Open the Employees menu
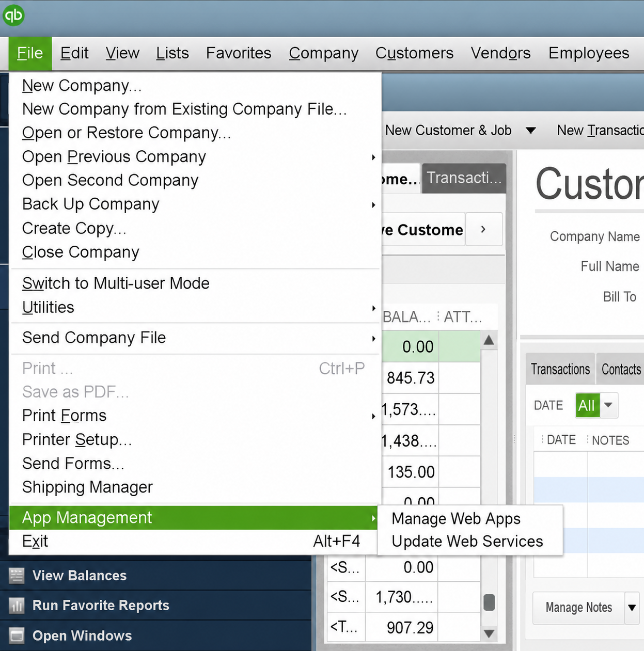Viewport: 644px width, 651px height. [589, 53]
